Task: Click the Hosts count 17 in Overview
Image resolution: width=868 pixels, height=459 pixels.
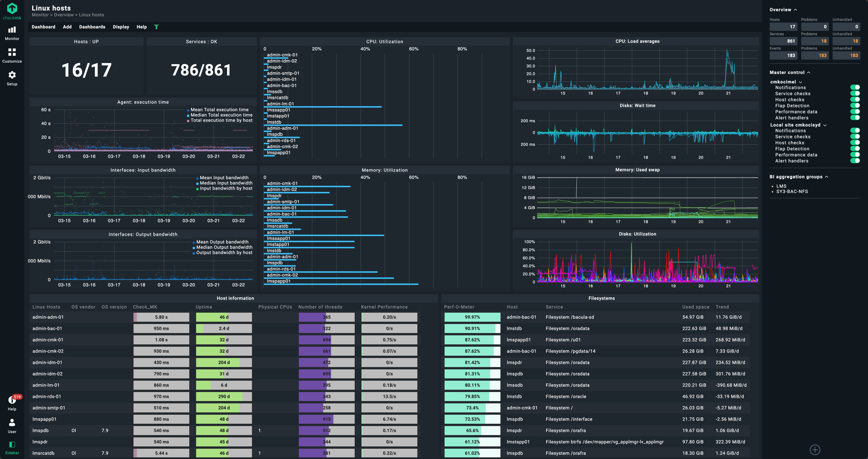Action: tap(783, 26)
